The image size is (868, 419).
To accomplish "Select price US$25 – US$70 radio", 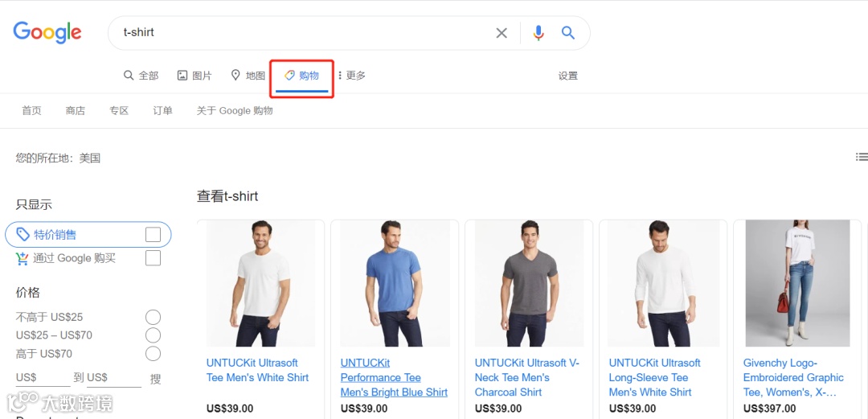I will click(154, 335).
